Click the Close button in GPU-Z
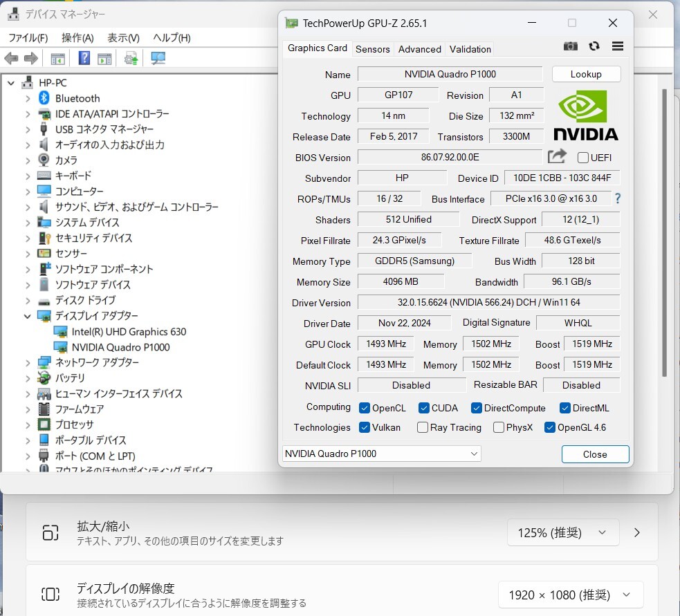 click(x=595, y=454)
